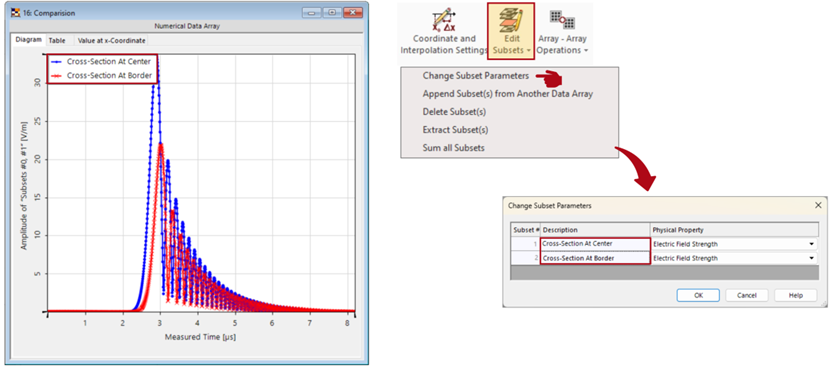Open subset 1 Physical Property dropdown
Screen dimensions: 831x368
[811, 244]
